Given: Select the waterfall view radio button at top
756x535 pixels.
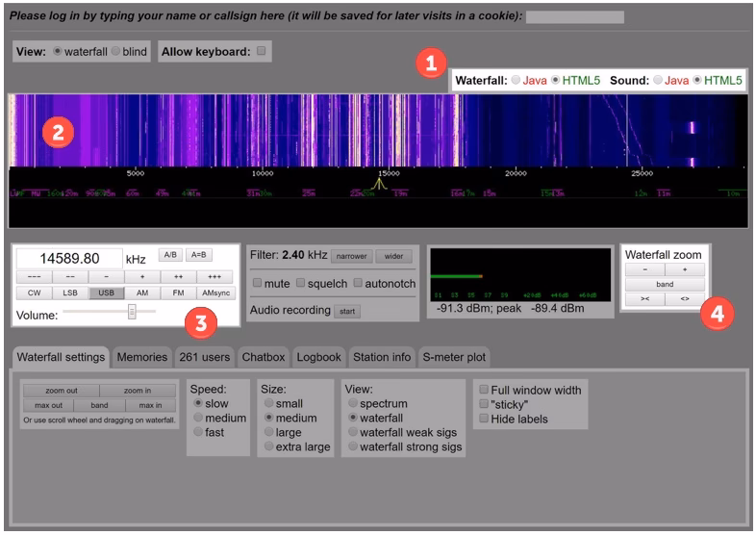Looking at the screenshot, I should (x=58, y=51).
